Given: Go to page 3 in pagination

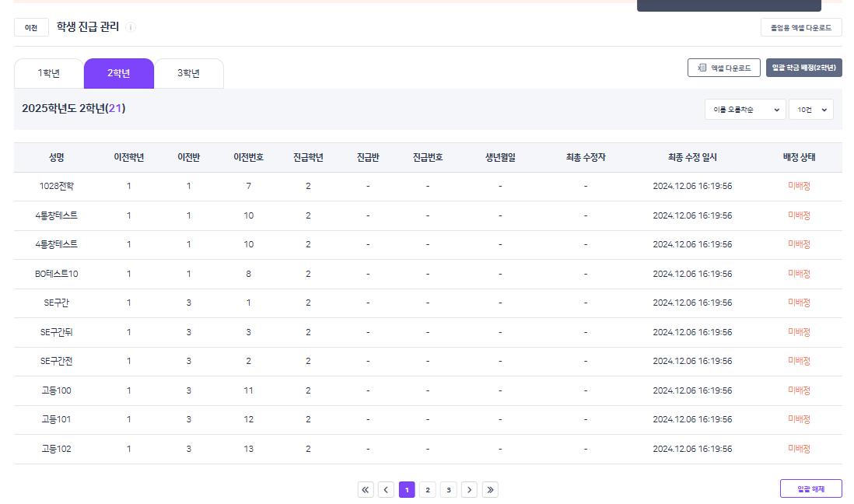Looking at the screenshot, I should (x=448, y=489).
